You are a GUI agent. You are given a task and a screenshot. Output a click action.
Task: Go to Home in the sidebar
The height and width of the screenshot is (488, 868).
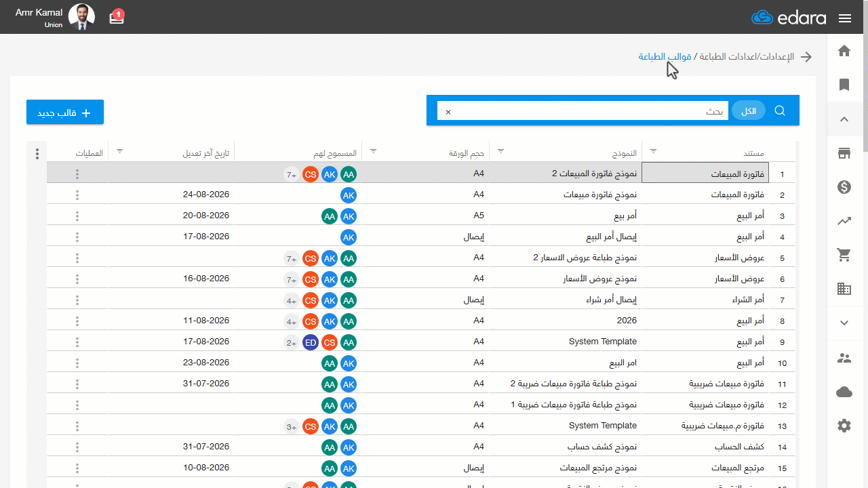point(844,51)
